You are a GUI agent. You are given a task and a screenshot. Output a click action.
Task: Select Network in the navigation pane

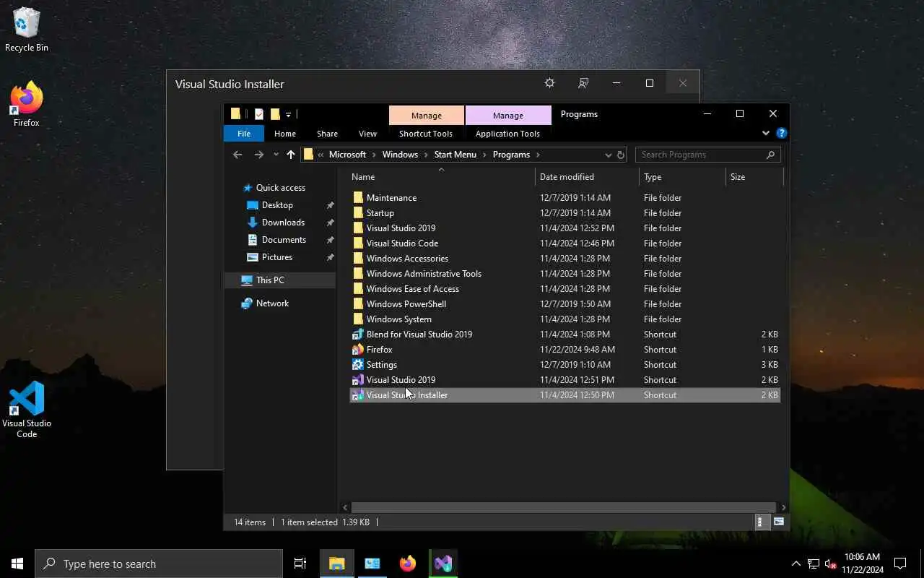[272, 303]
